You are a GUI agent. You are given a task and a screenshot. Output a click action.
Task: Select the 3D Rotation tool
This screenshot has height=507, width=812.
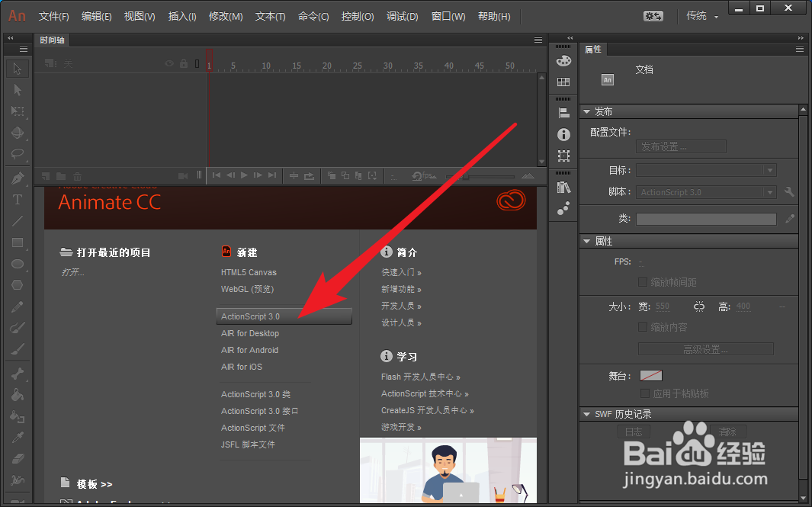point(17,133)
